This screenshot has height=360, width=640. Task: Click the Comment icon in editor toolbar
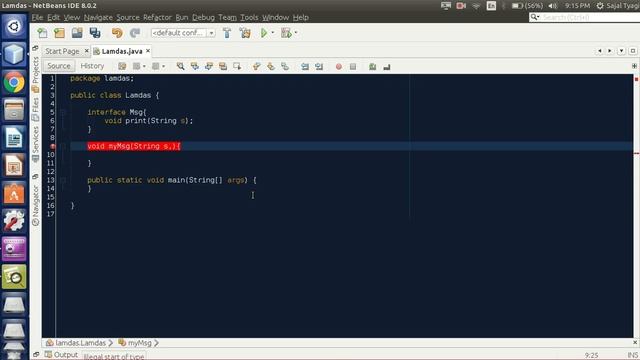[372, 66]
